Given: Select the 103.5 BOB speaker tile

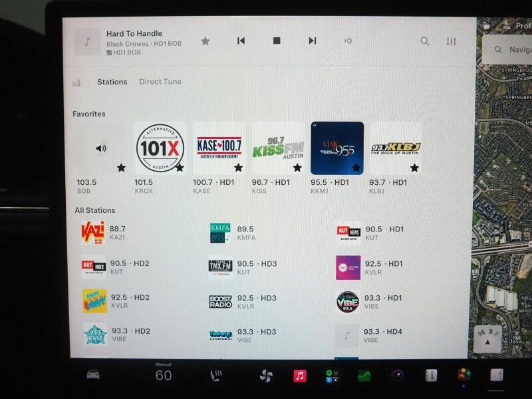Looking at the screenshot, I should 101,148.
